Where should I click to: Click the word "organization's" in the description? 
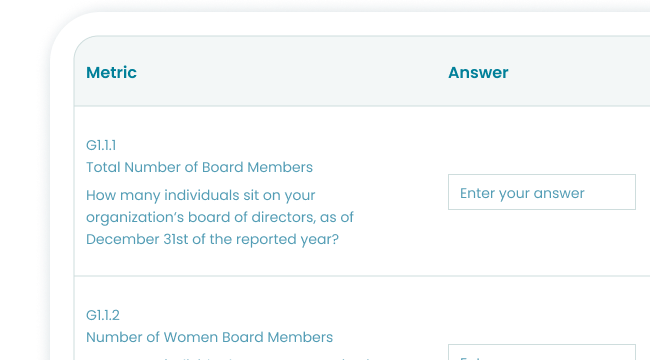(135, 218)
